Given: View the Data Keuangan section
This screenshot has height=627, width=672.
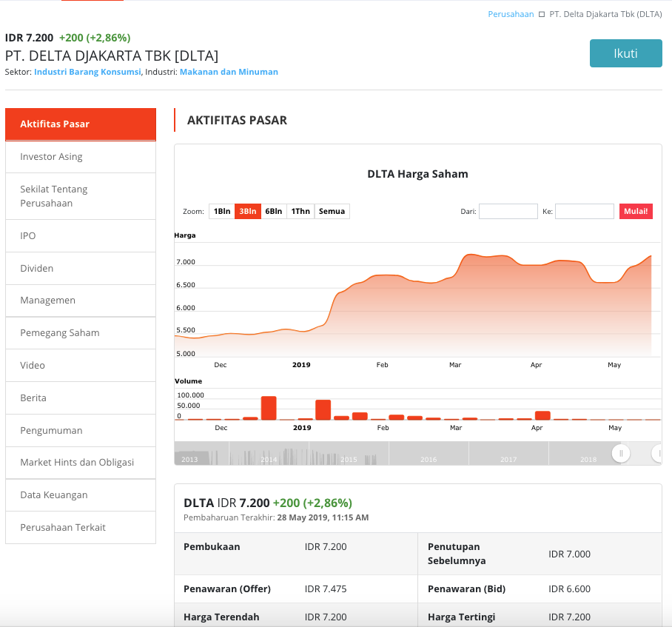Looking at the screenshot, I should (81, 495).
